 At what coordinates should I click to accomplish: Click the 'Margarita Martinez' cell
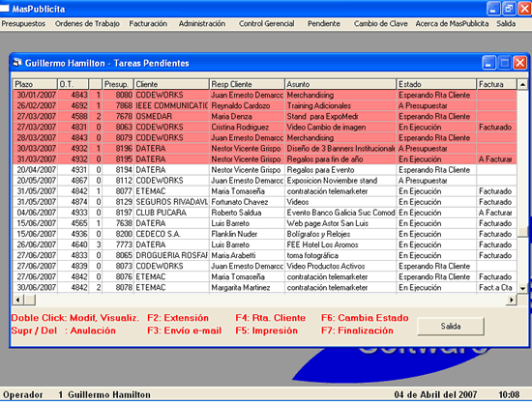tap(247, 287)
